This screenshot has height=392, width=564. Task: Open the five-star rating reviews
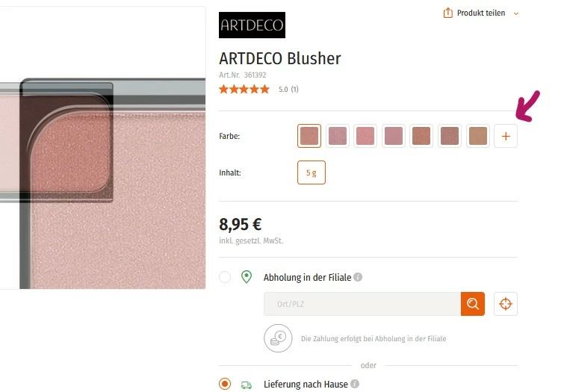pos(244,89)
